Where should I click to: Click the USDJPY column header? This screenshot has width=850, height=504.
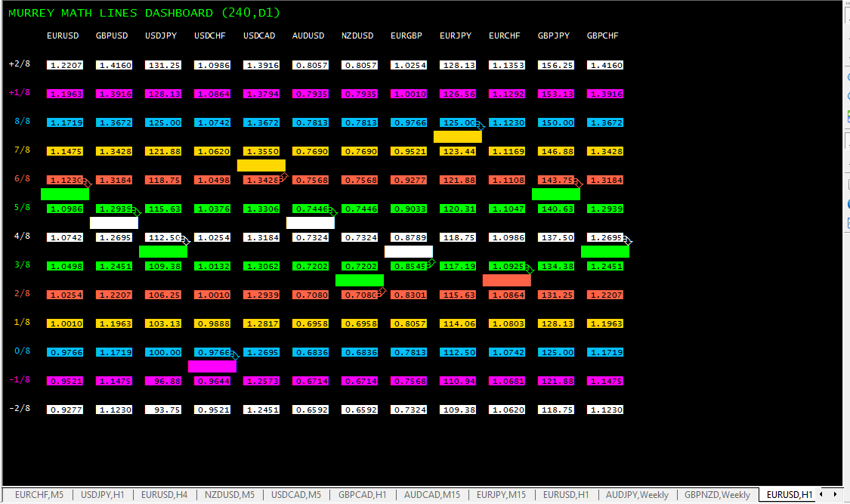pyautogui.click(x=161, y=36)
